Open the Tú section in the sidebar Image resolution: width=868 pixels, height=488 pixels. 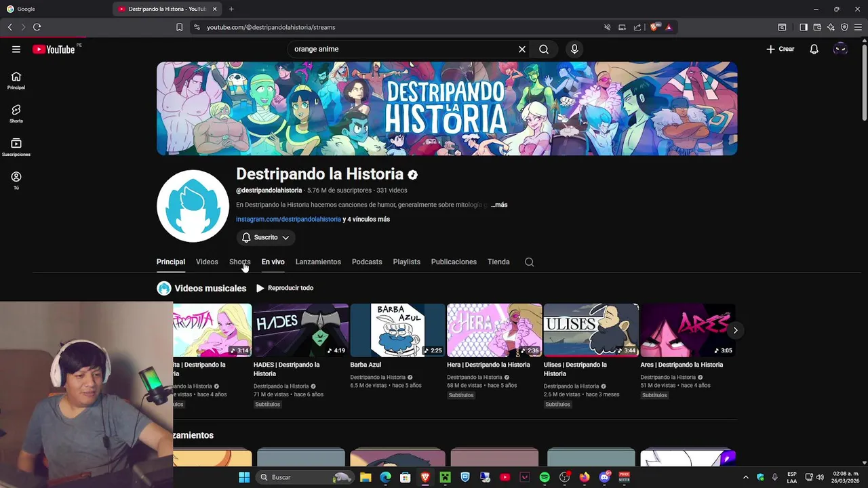click(16, 180)
